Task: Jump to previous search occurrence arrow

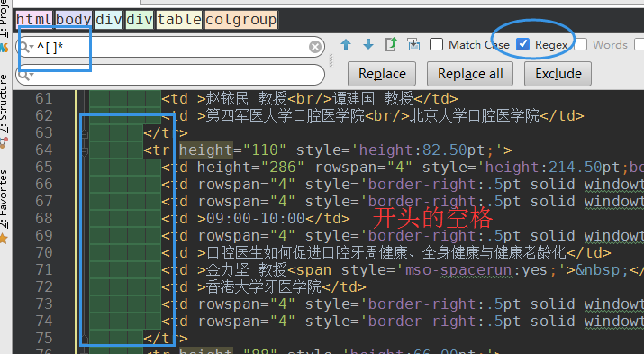Action: [x=346, y=44]
